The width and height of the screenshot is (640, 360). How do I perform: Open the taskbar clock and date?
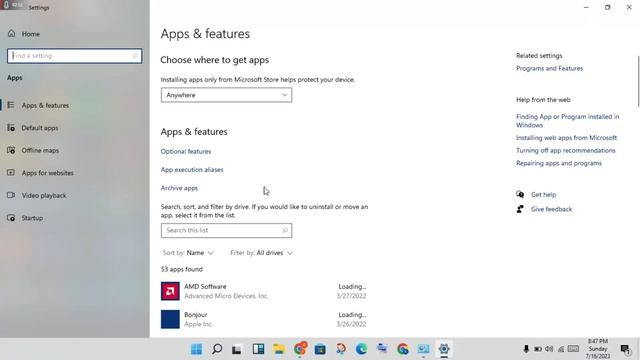(x=598, y=349)
